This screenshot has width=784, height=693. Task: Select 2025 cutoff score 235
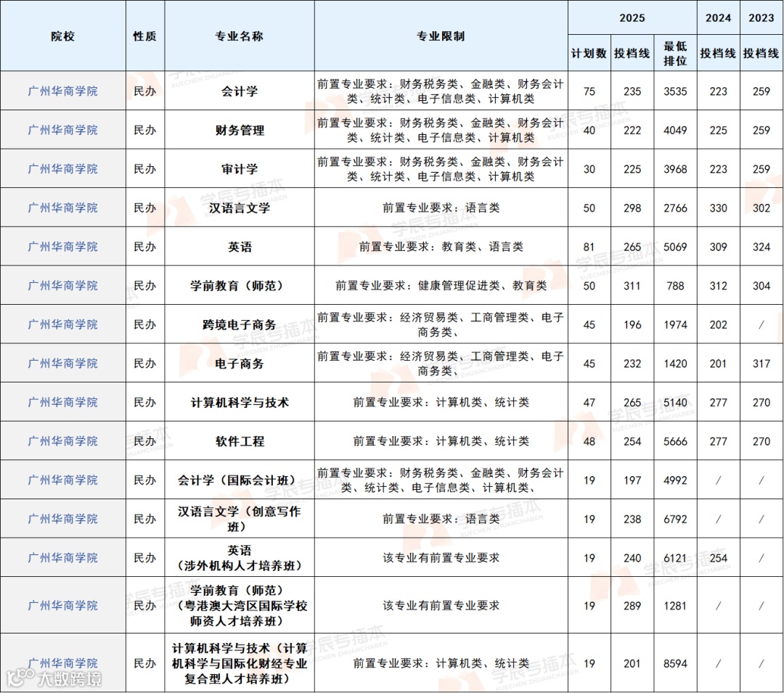coord(632,91)
